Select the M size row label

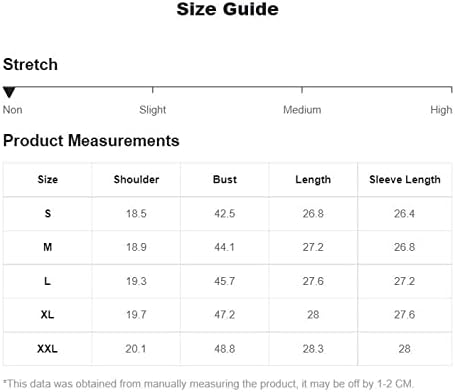pos(48,247)
